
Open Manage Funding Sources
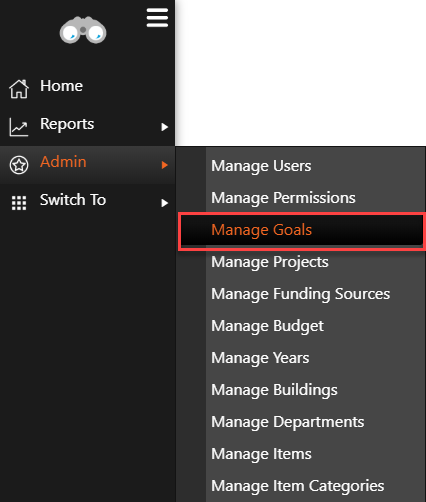click(301, 294)
